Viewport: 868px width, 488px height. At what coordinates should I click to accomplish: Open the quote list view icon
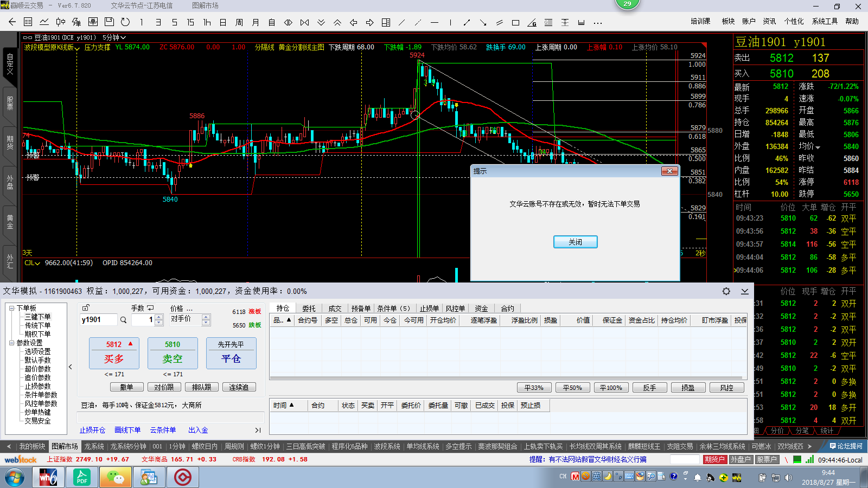click(28, 22)
